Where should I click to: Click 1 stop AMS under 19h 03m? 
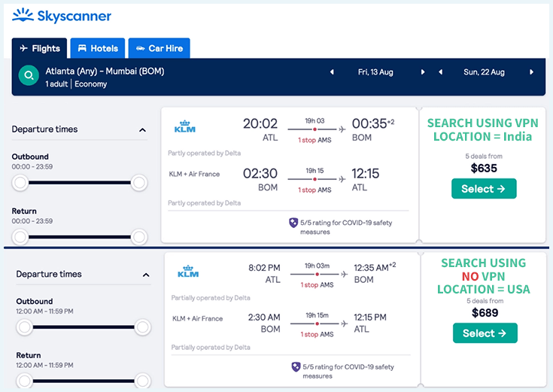[317, 284]
